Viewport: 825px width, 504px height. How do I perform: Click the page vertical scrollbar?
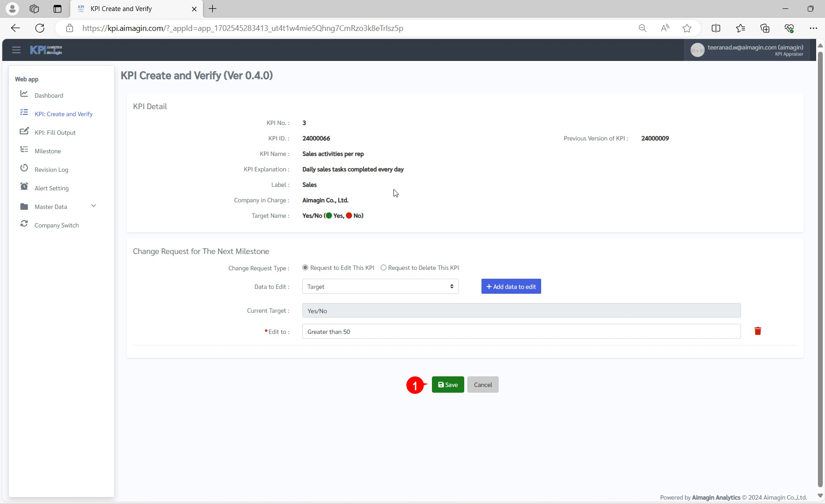(820, 265)
